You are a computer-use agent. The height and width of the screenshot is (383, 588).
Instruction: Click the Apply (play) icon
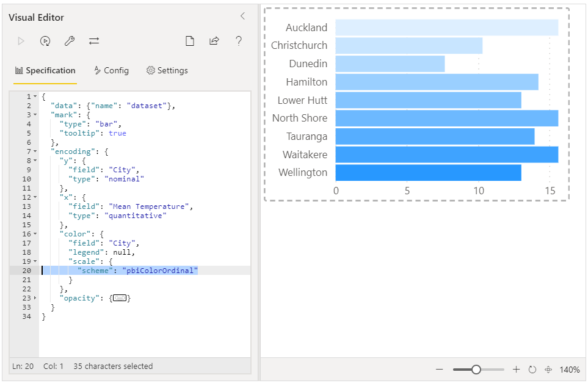21,41
